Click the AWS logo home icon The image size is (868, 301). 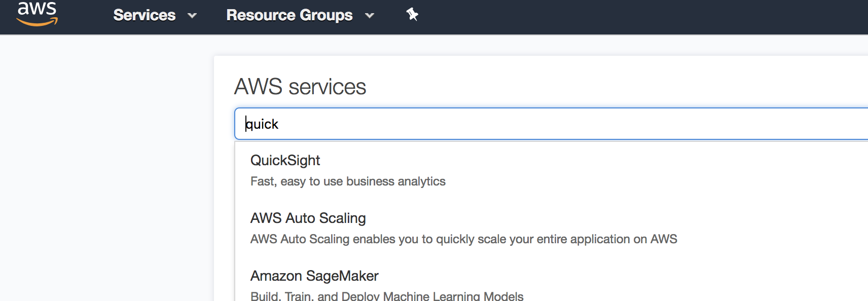click(37, 13)
